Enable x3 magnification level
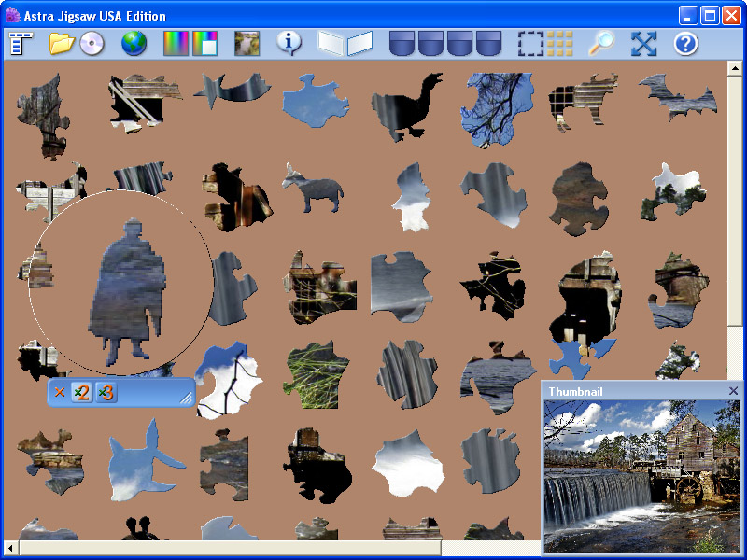Image resolution: width=747 pixels, height=560 pixels. 106,393
